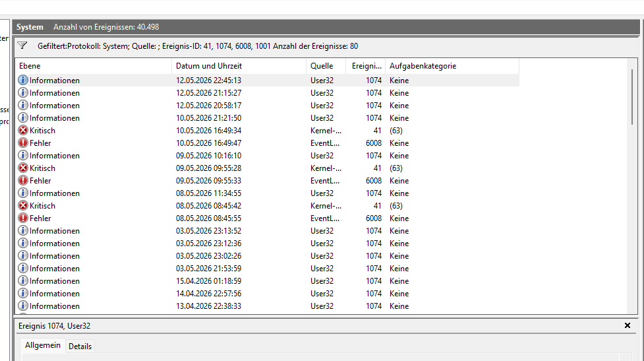Click event ID 41 at 08.05.2026 08:45:42
The height and width of the screenshot is (361, 644).
coord(378,206)
